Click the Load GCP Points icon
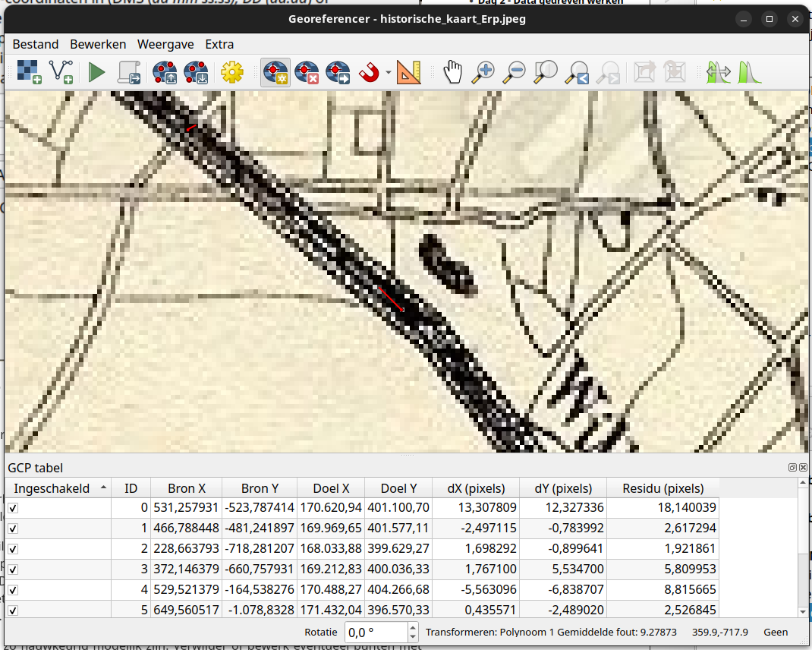Image resolution: width=812 pixels, height=650 pixels. [165, 72]
